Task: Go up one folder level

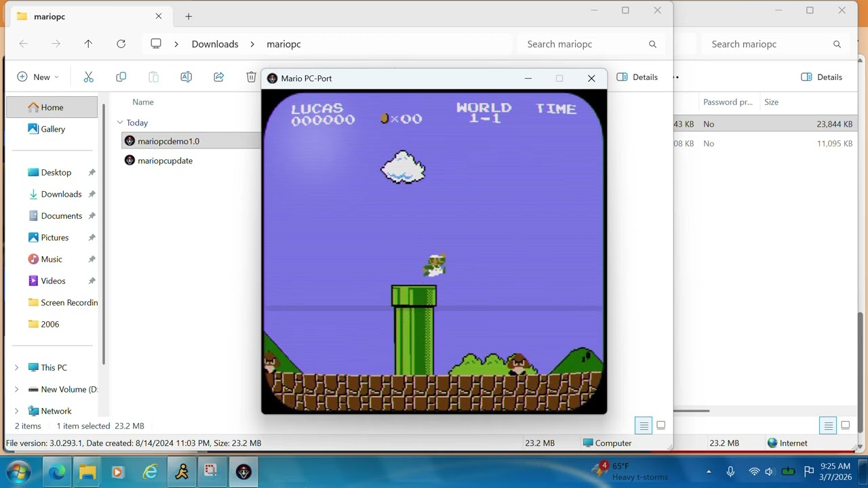Action: pyautogui.click(x=88, y=44)
